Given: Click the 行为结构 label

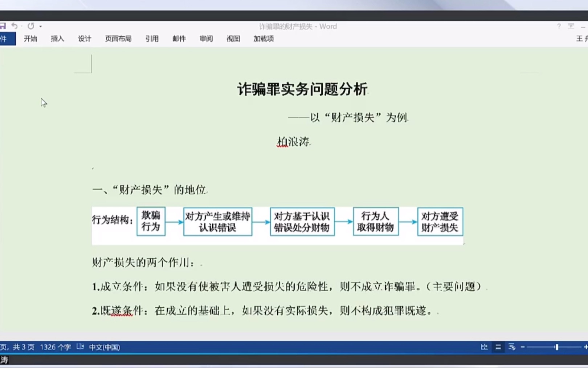Looking at the screenshot, I should (112, 220).
